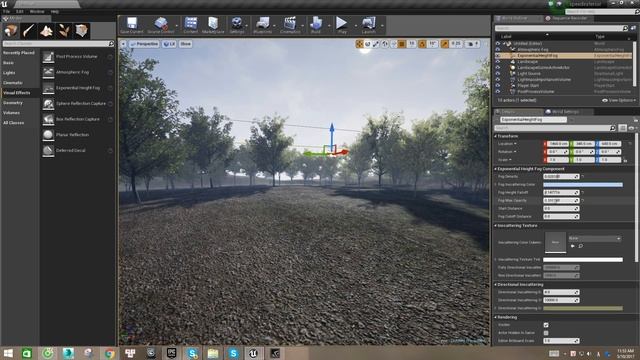Screen dimensions: 640x360
Task: Open the Lit view mode dropdown
Action: click(169, 44)
